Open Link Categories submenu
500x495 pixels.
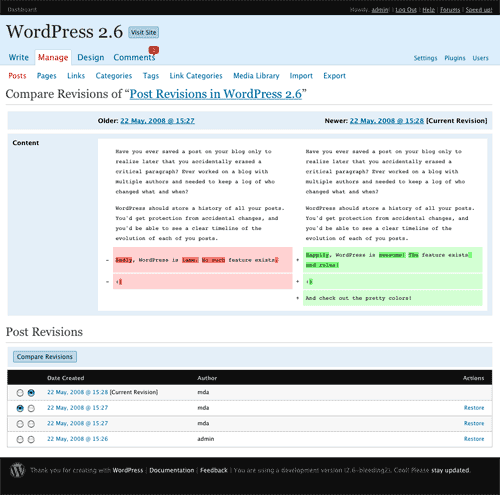point(196,76)
